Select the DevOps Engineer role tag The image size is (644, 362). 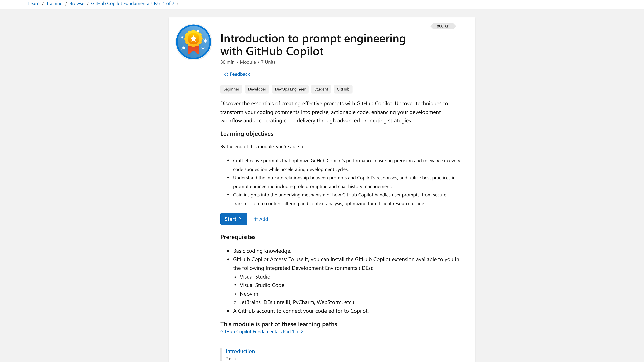pyautogui.click(x=290, y=89)
